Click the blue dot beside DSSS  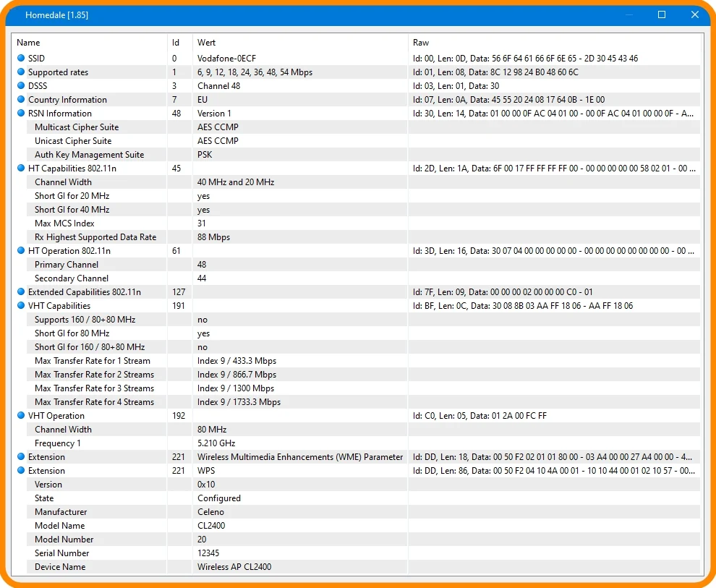click(x=20, y=85)
